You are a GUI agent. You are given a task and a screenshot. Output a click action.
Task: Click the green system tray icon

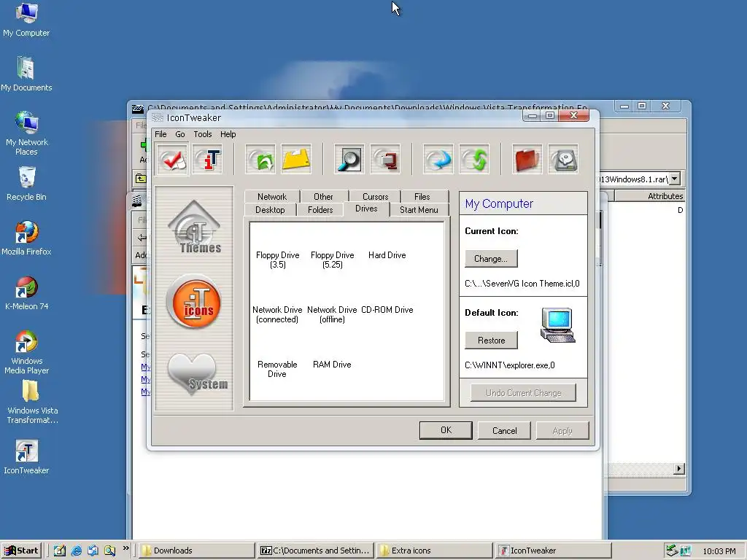672,551
